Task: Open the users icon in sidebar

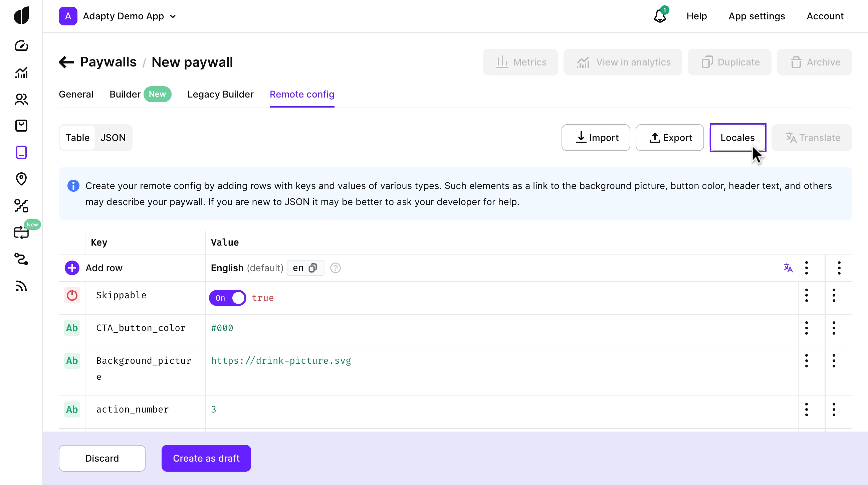Action: pos(21,99)
